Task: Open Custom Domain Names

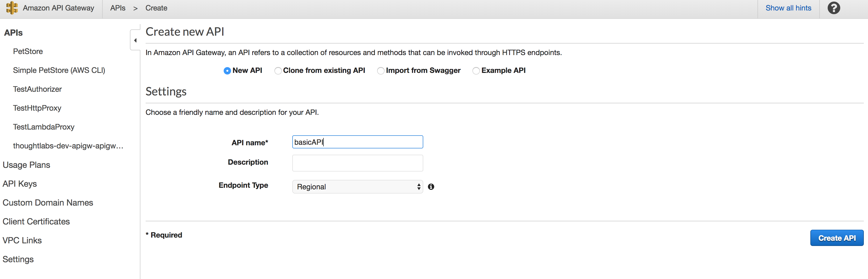Action: pos(48,202)
